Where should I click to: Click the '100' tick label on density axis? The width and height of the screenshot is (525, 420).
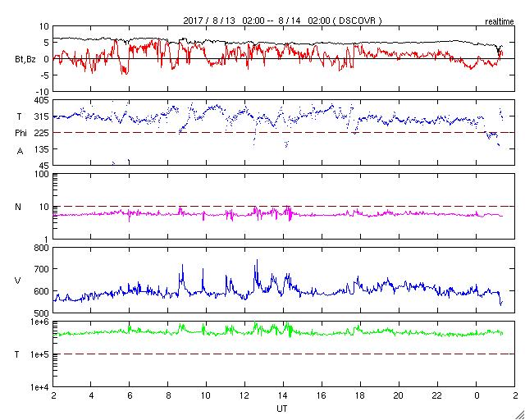click(x=42, y=174)
